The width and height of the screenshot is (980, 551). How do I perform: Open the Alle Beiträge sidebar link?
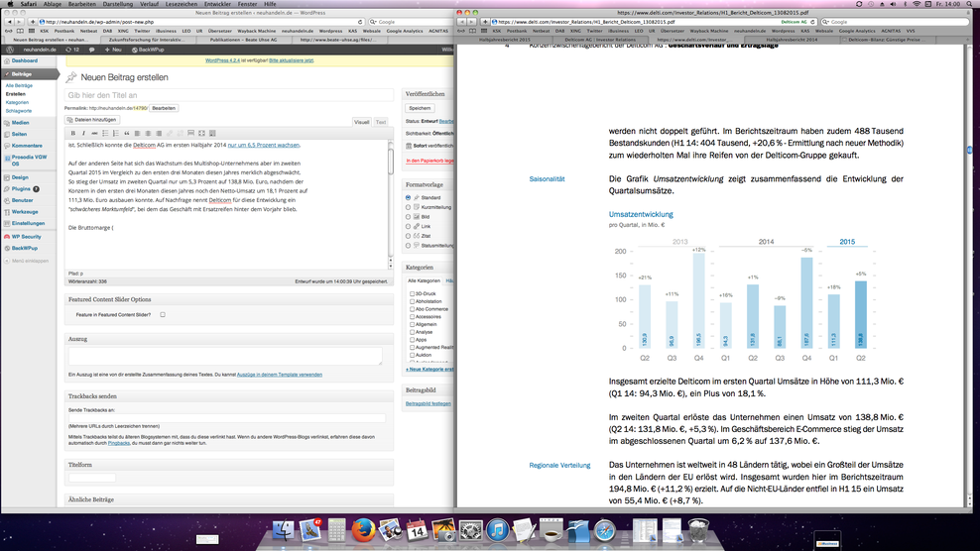coord(19,85)
